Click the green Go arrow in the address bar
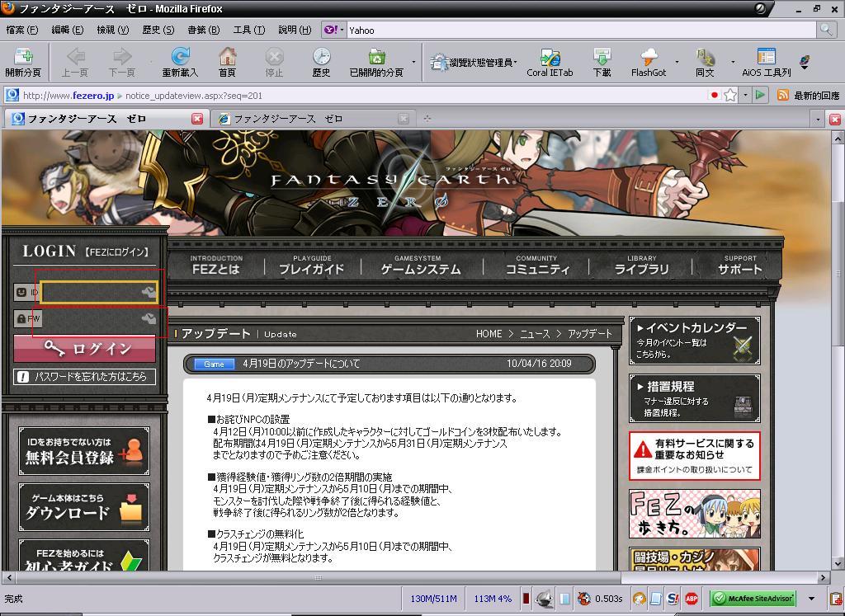This screenshot has height=616, width=845. tap(760, 96)
